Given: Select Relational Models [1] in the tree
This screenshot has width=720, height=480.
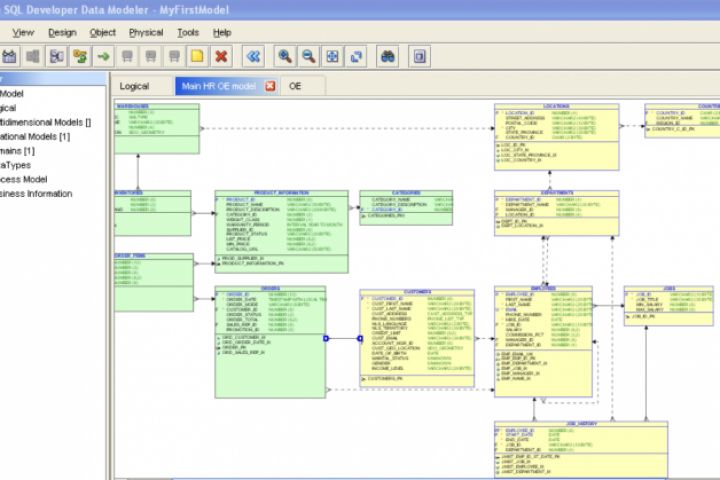Looking at the screenshot, I should click(x=35, y=136).
